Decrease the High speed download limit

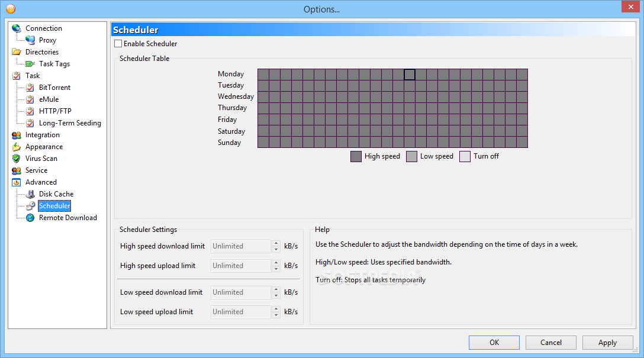click(x=276, y=249)
